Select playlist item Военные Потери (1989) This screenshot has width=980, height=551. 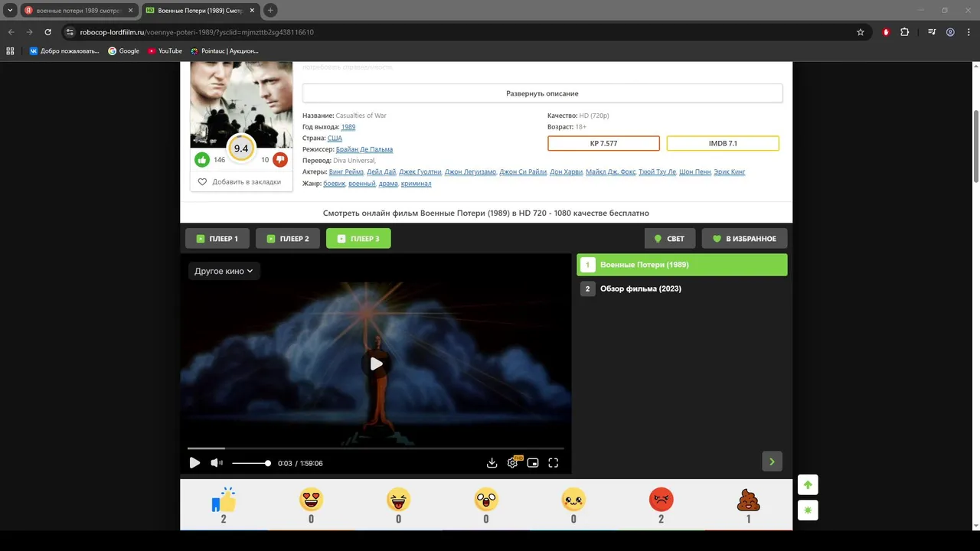pos(681,265)
